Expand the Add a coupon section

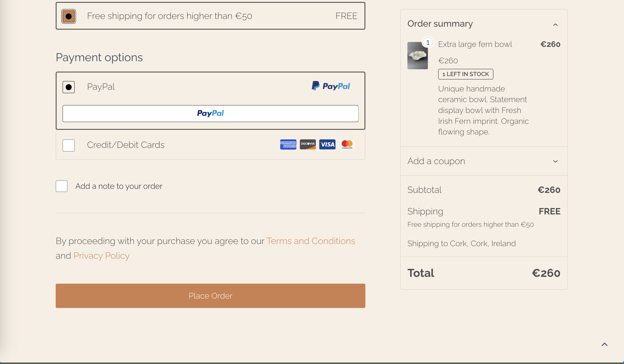coord(555,161)
